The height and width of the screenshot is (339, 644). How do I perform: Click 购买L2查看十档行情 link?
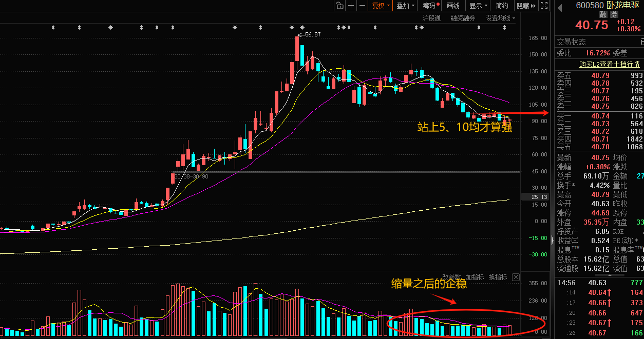click(x=609, y=64)
